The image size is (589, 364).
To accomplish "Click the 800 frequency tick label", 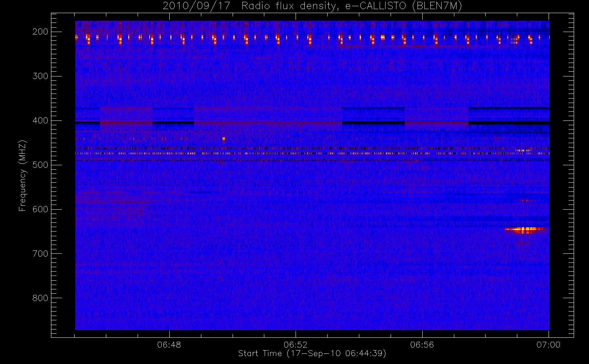I will point(40,298).
